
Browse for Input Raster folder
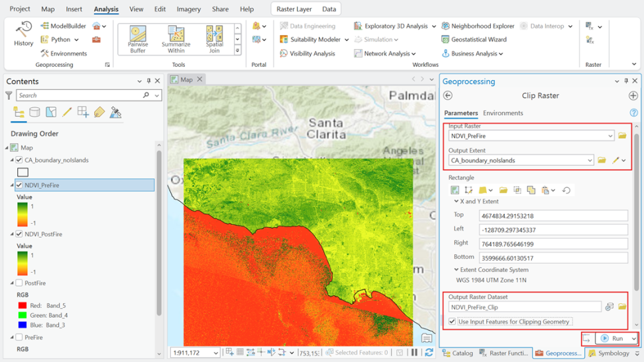coord(622,136)
